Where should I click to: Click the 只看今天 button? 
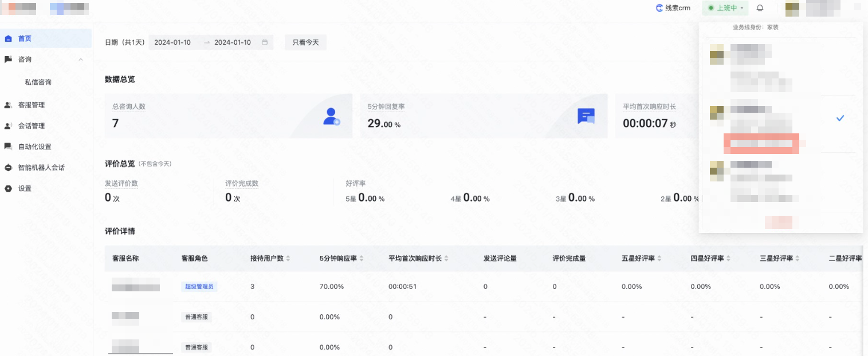pyautogui.click(x=305, y=42)
